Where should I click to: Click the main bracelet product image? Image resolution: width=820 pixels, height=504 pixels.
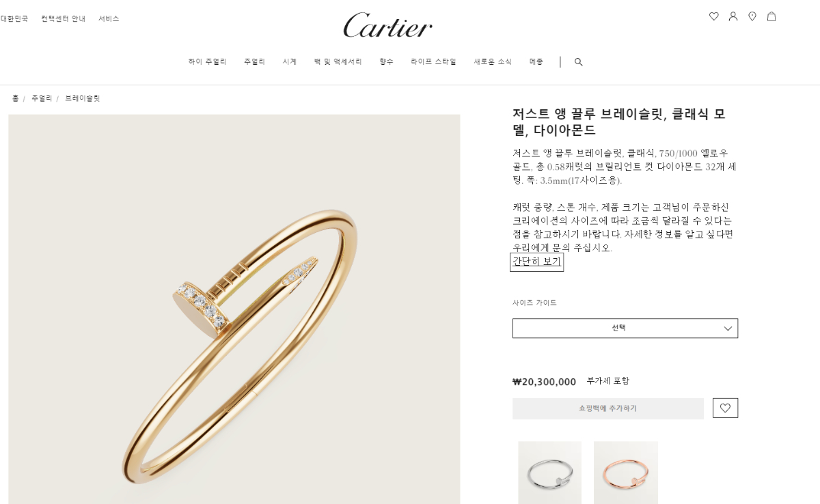(x=234, y=309)
